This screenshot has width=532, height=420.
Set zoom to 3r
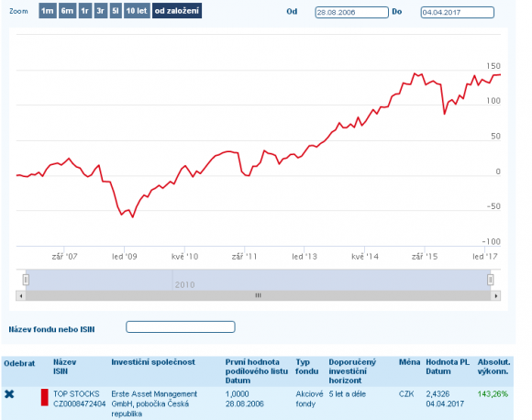101,11
